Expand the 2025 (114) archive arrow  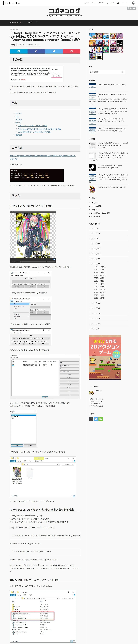[90, 233]
